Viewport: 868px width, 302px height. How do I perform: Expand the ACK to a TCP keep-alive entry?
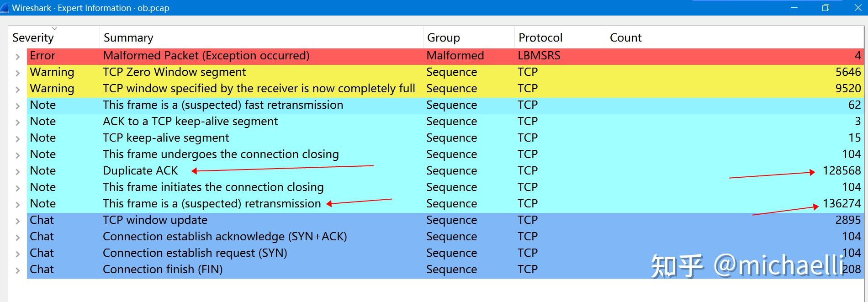17,121
